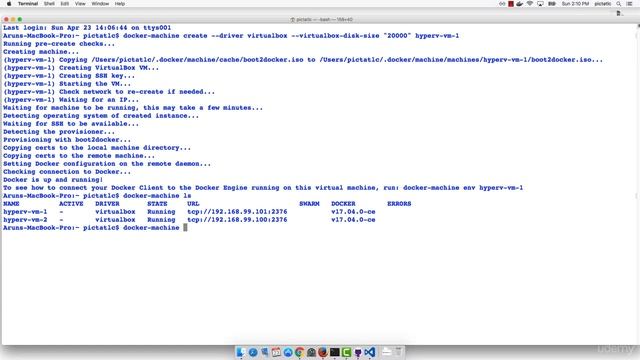Click the battery status icon
The image size is (640, 360).
552,4
